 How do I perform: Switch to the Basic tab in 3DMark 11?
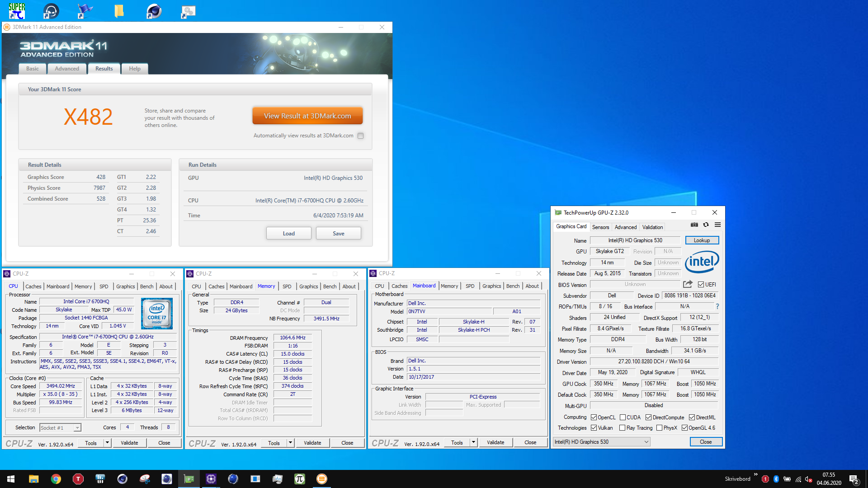coord(33,69)
